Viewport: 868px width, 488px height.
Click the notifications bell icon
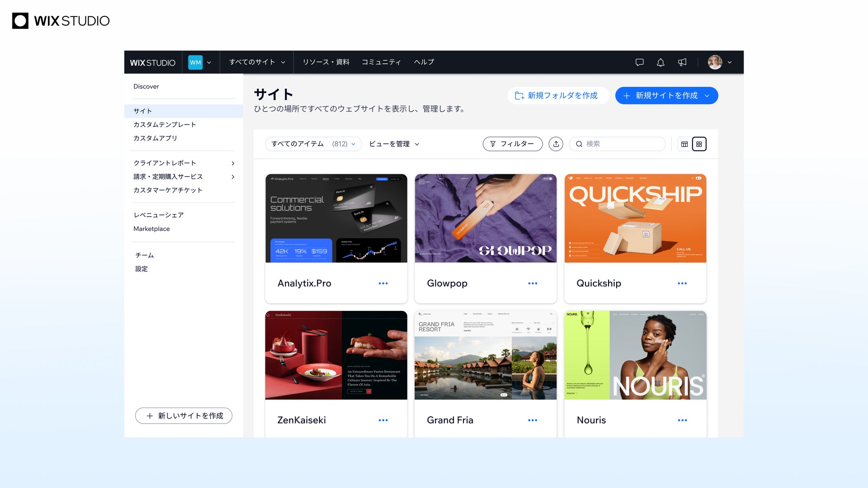(x=661, y=62)
